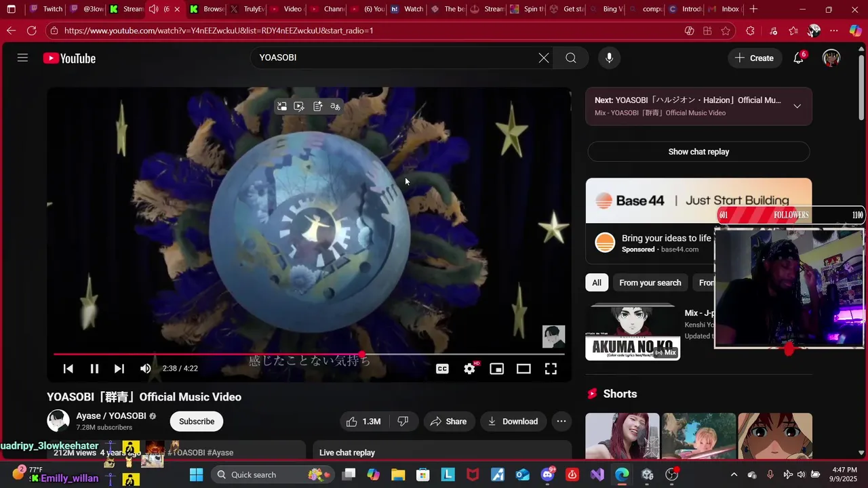
Task: Click the #Ayase hashtag link
Action: point(220,453)
